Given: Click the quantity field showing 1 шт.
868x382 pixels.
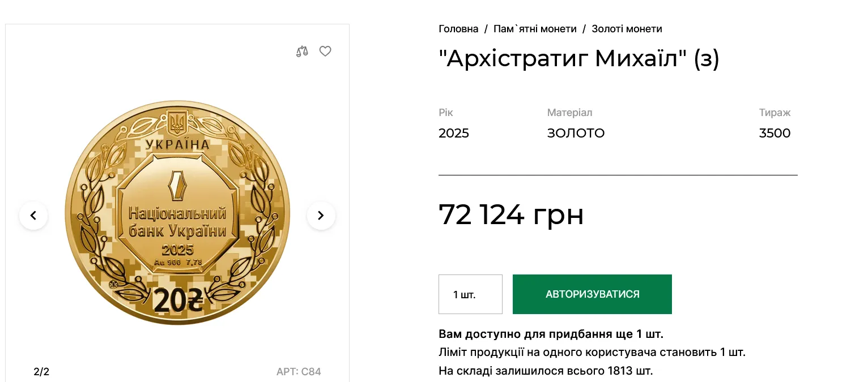Looking at the screenshot, I should 470,294.
